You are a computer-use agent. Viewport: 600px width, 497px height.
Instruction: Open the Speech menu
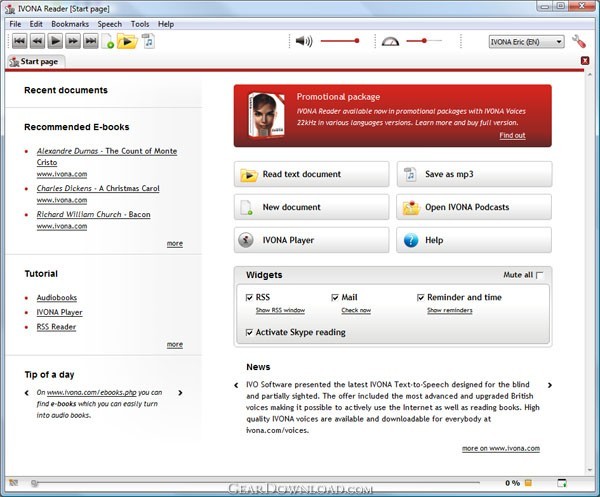[x=109, y=24]
